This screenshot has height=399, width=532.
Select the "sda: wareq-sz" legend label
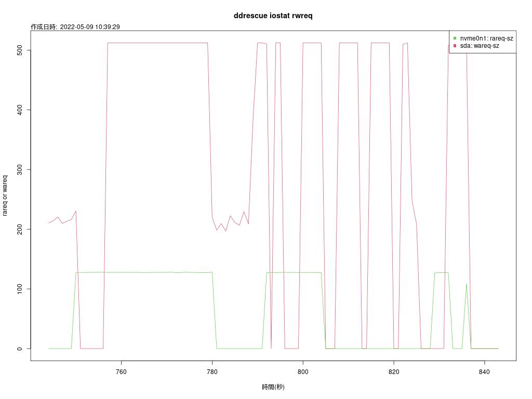click(x=480, y=46)
